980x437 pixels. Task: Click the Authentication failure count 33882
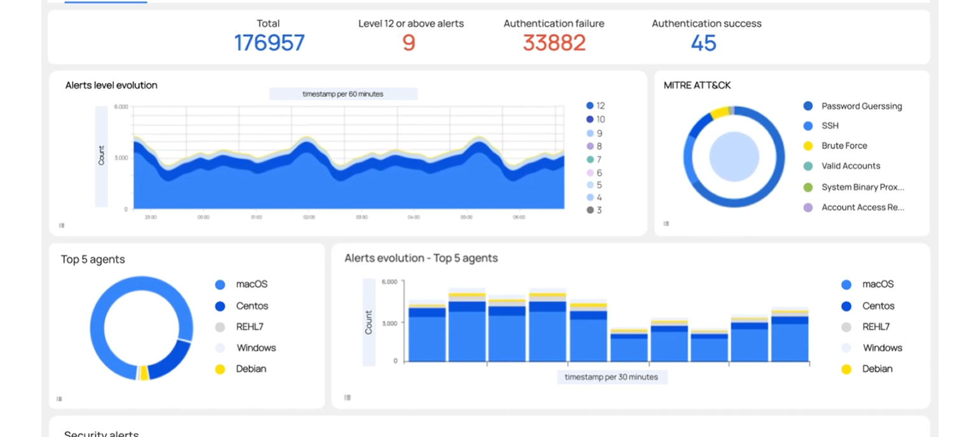[x=554, y=43]
